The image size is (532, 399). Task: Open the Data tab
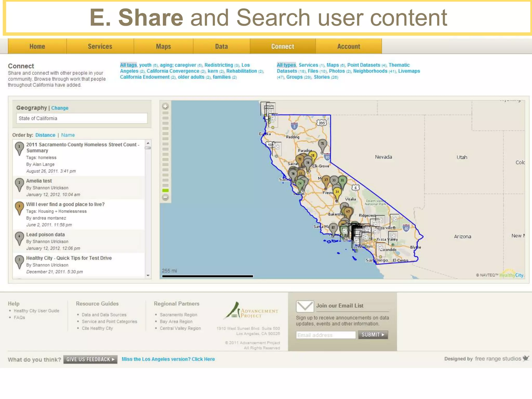221,46
